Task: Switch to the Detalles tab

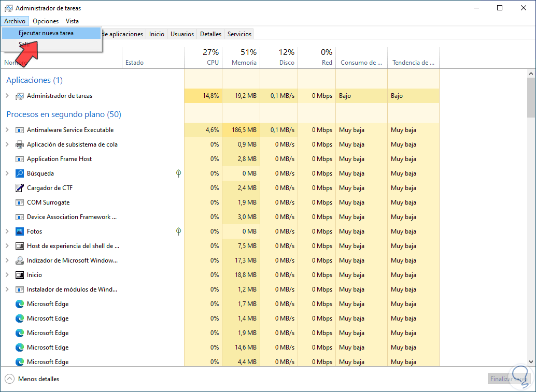Action: click(210, 34)
